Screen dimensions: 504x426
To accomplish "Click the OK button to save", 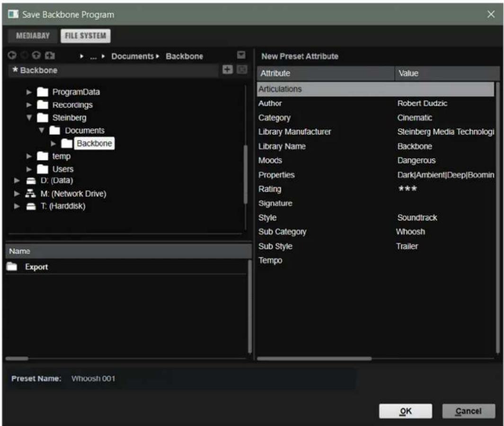I will (405, 411).
